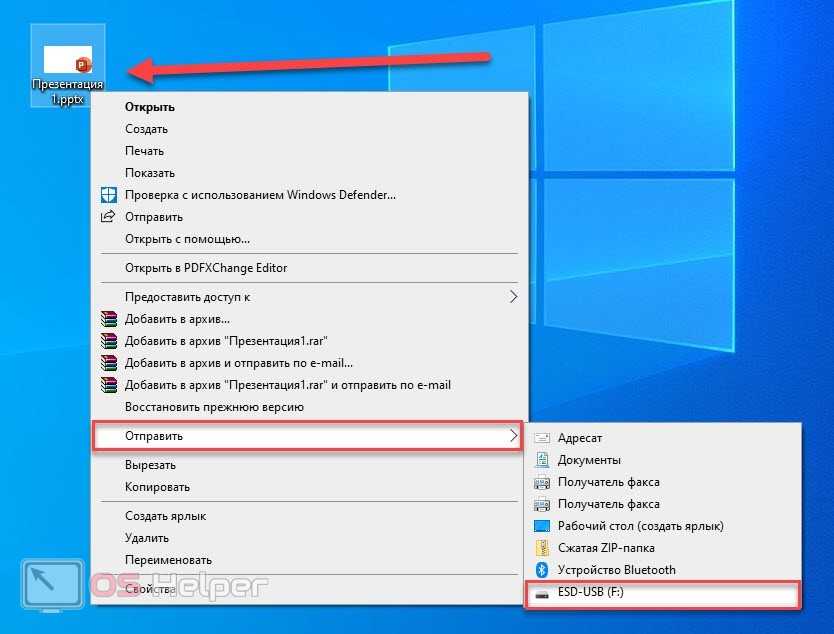
Task: Click the mail envelope icon beside Адресат
Action: point(542,438)
